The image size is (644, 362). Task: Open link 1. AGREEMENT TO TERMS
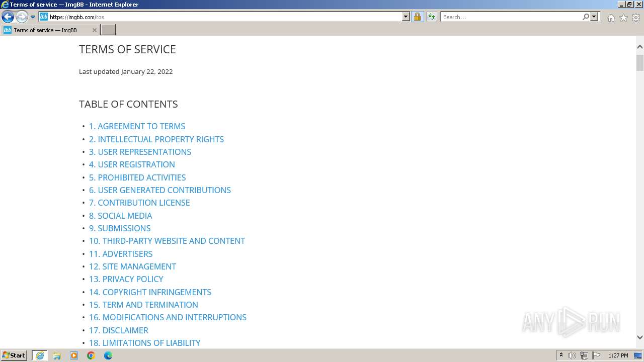pyautogui.click(x=137, y=126)
